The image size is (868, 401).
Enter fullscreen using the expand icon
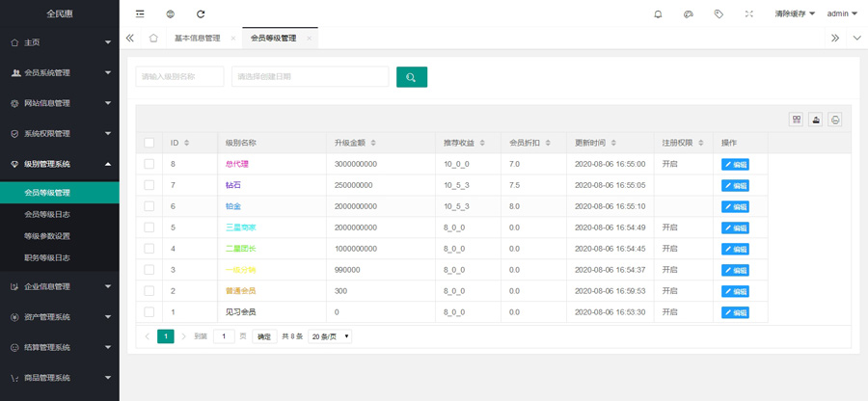point(749,14)
